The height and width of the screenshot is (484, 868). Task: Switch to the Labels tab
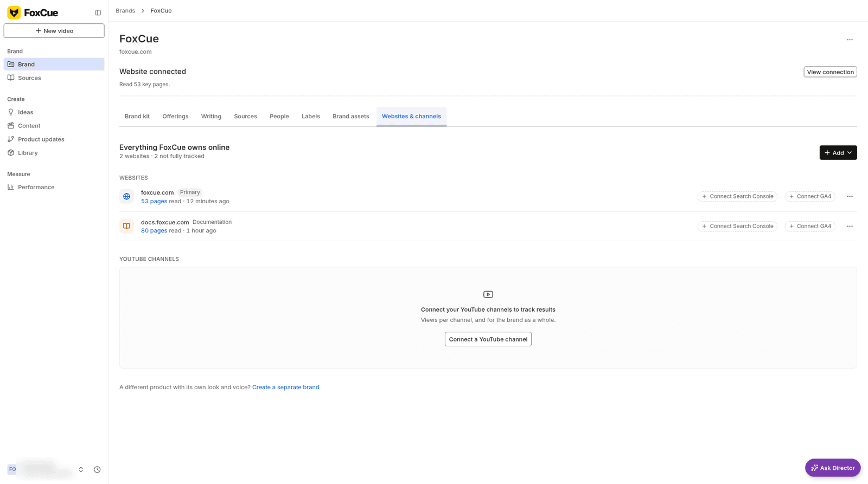coord(311,117)
